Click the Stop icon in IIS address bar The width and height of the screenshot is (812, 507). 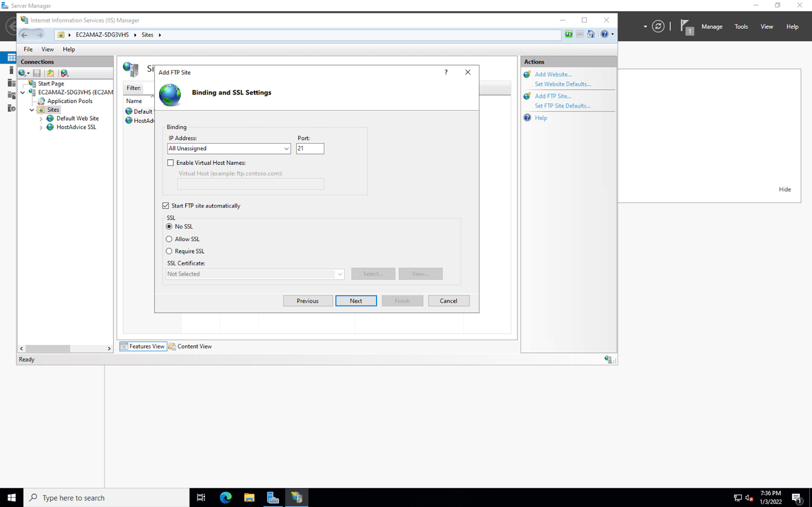580,35
